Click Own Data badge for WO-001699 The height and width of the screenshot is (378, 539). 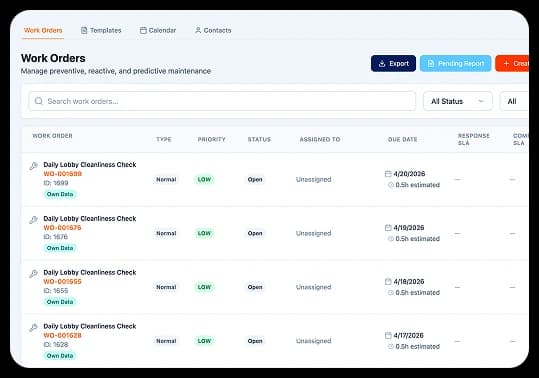[60, 194]
